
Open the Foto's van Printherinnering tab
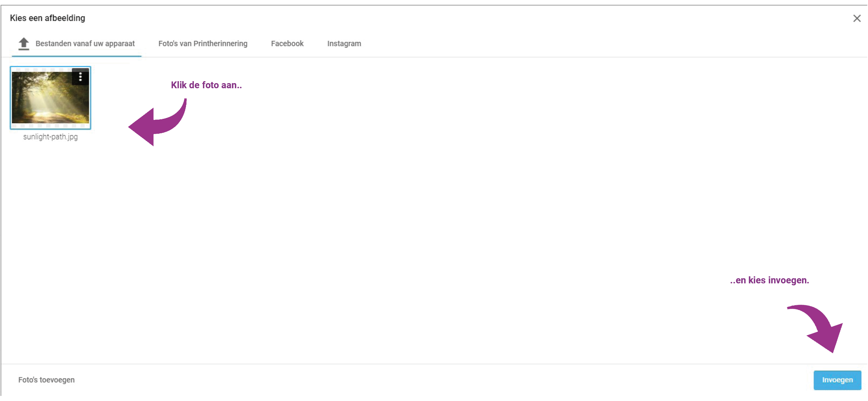point(202,44)
